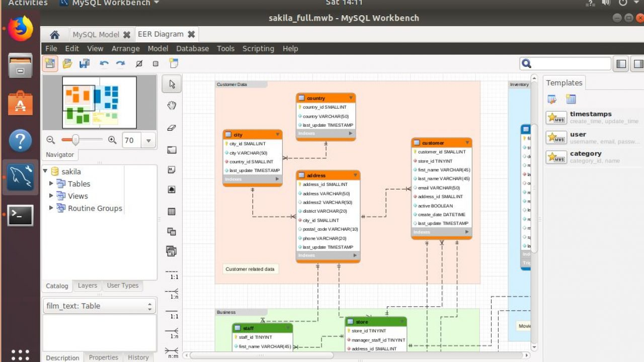Choose the dashed 1:n non-identifying relationship tool

coord(172,294)
